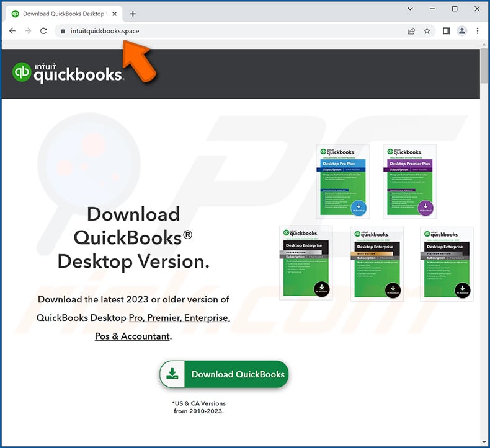Share this page using the share icon
Screen dimensions: 490x448
coord(412,31)
